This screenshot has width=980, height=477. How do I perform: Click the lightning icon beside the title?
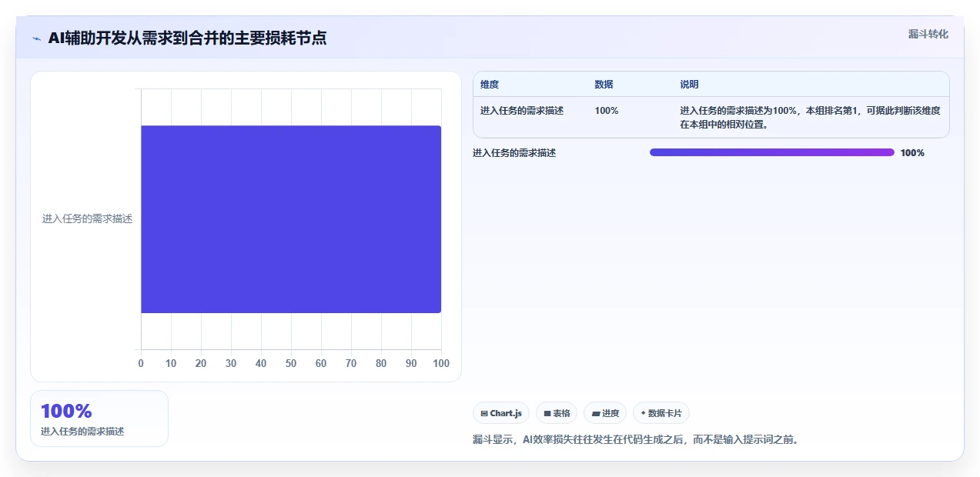[36, 38]
